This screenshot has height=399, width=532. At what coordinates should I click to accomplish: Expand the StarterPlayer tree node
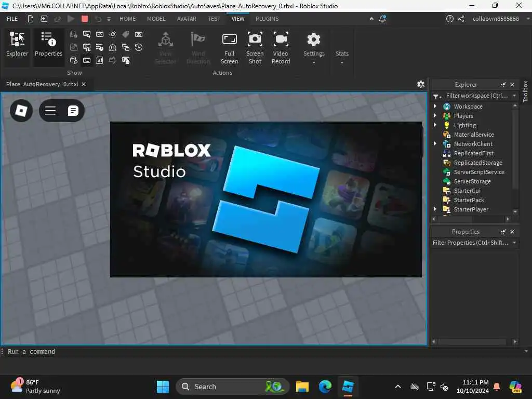coord(435,209)
